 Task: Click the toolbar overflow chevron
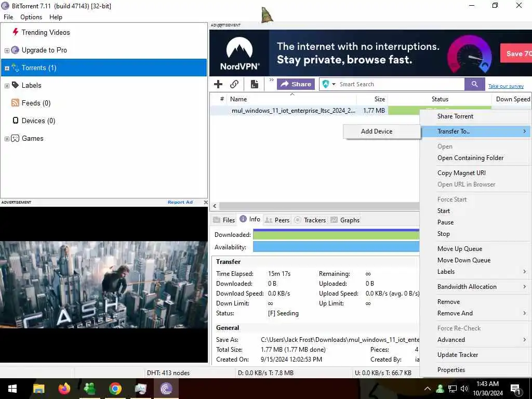[271, 81]
